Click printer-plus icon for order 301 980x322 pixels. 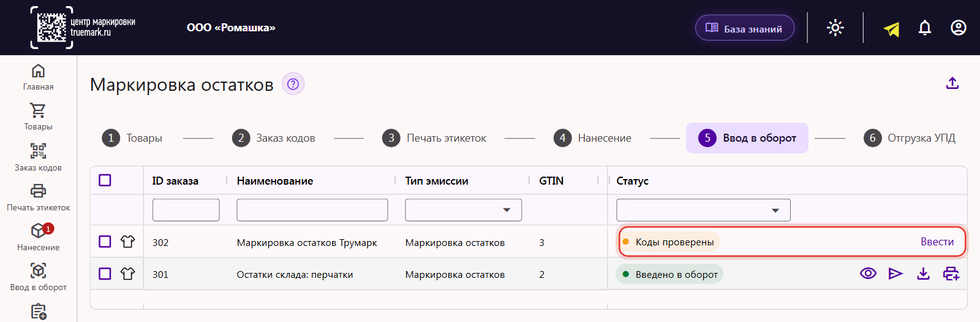click(x=951, y=274)
